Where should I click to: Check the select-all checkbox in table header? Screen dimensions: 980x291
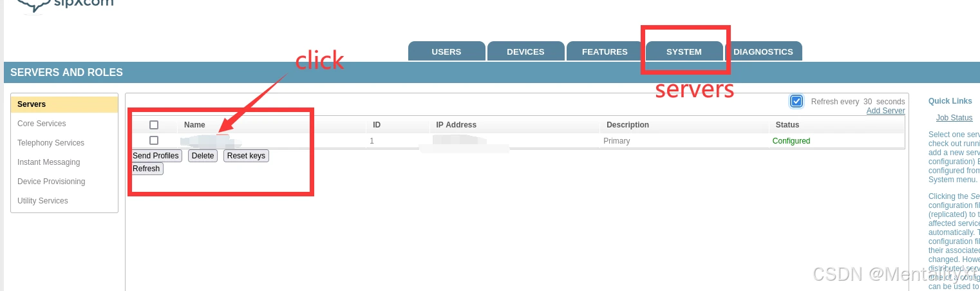(x=154, y=125)
